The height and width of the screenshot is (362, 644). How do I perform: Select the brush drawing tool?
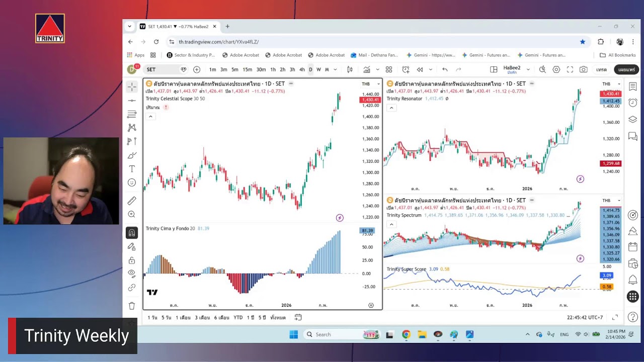[132, 155]
